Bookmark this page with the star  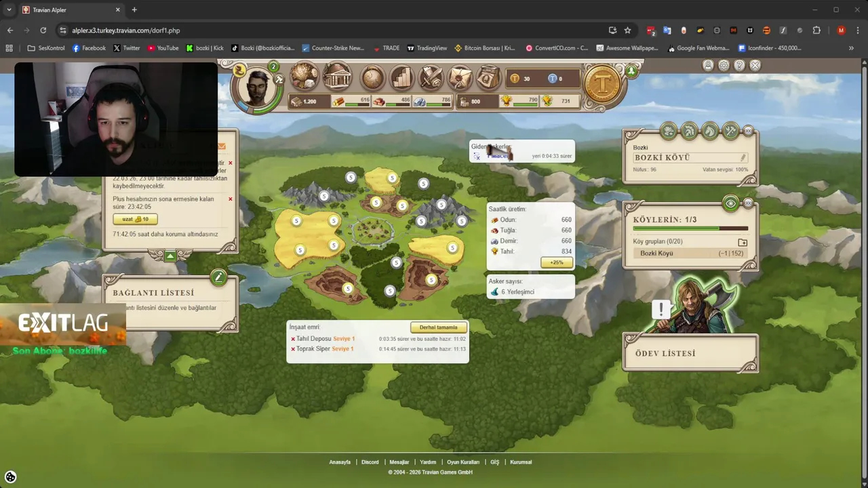pos(627,30)
